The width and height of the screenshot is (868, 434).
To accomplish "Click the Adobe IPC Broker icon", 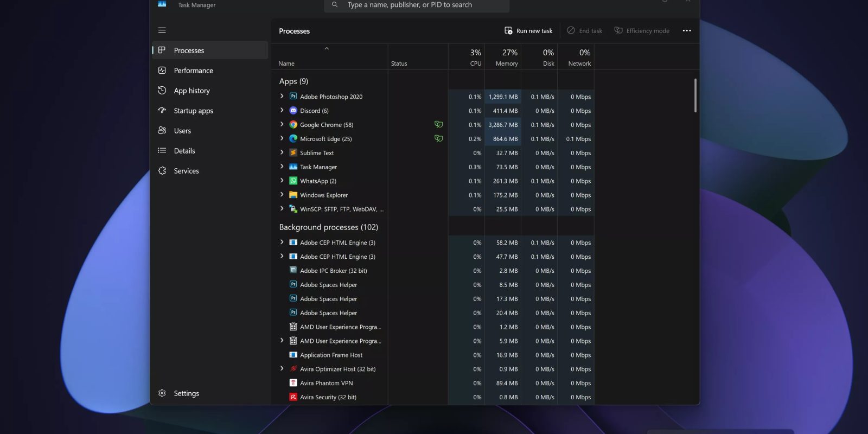I will click(x=293, y=270).
